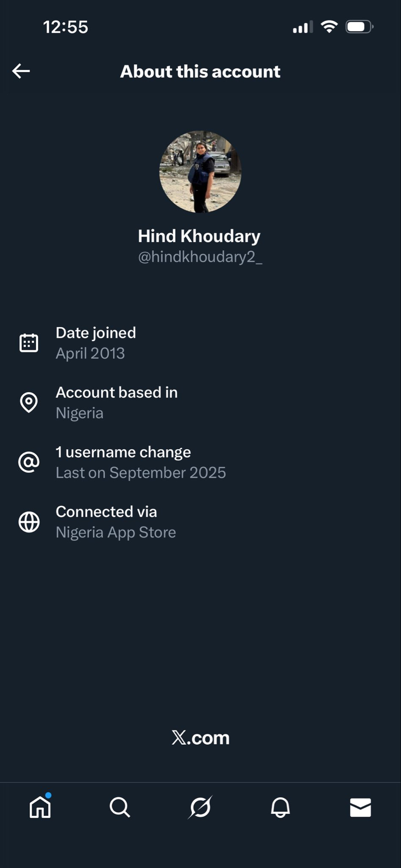This screenshot has height=868, width=401.
Task: Tap the globe Connected via icon
Action: (x=29, y=522)
